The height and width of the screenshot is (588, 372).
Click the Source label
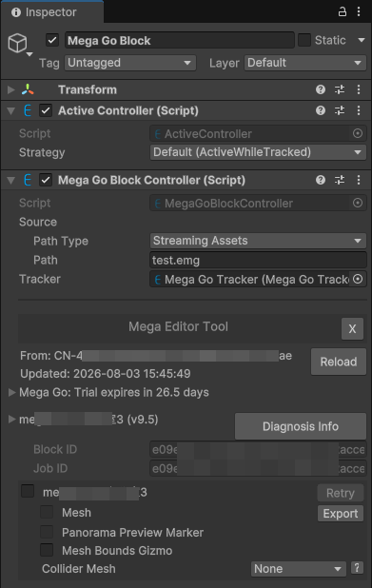[x=38, y=222]
